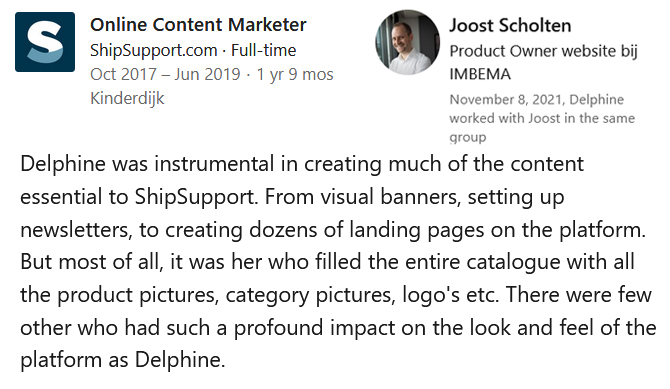670x389 pixels.
Task: Click the word 'newsletters' in the paragraph
Action: pos(74,230)
